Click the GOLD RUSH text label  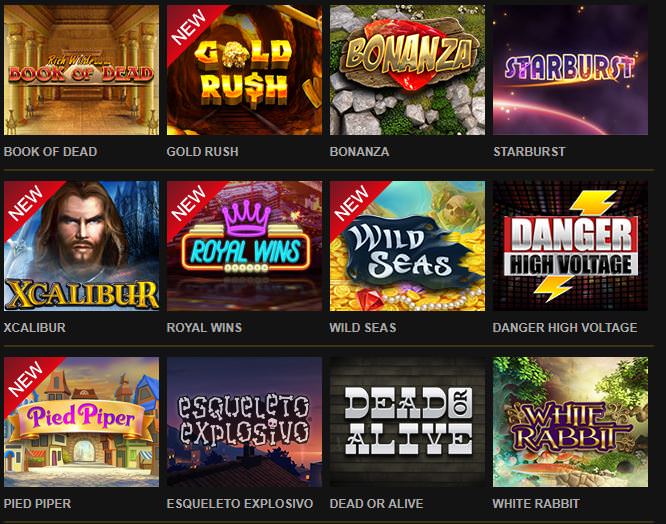(202, 152)
